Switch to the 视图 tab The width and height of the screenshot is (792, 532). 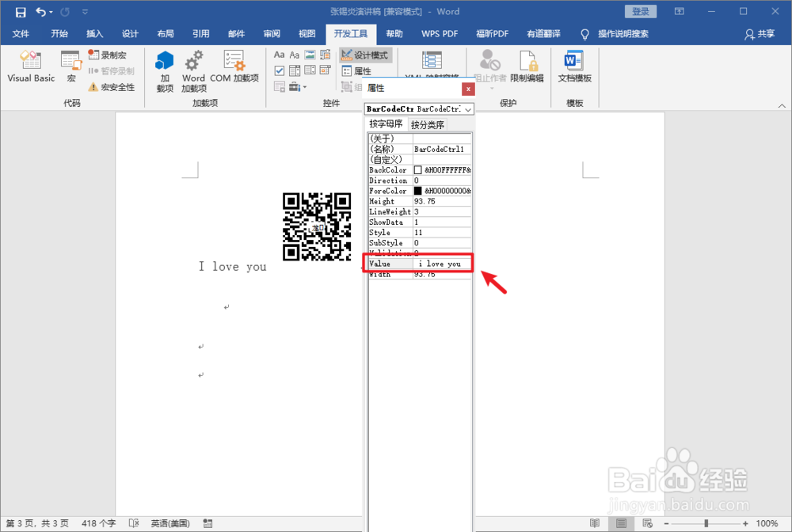[x=307, y=34]
